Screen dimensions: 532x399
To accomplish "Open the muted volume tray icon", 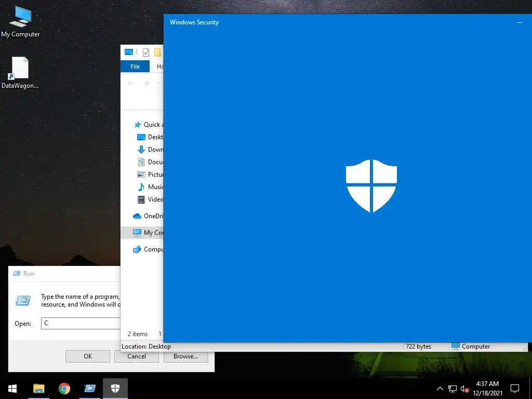I will (464, 389).
